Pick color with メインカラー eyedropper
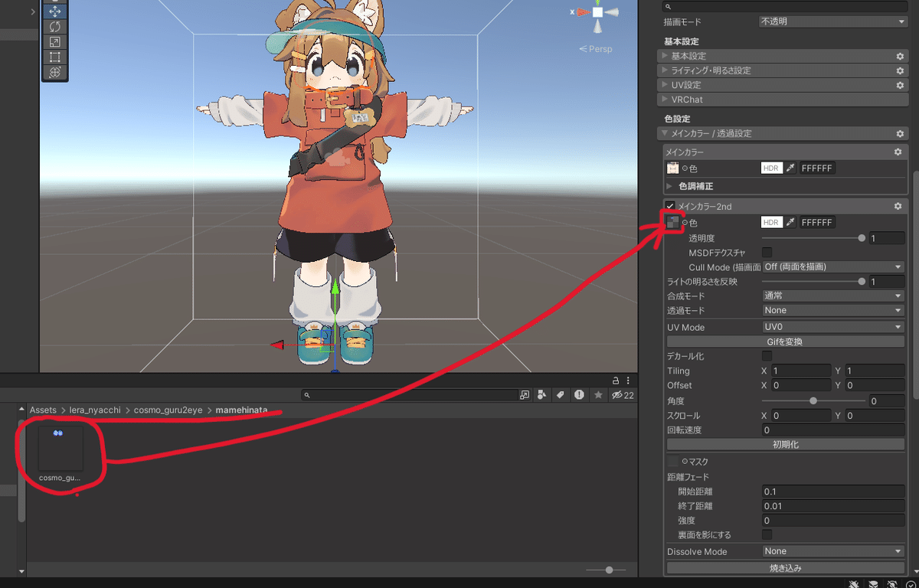 (x=790, y=168)
